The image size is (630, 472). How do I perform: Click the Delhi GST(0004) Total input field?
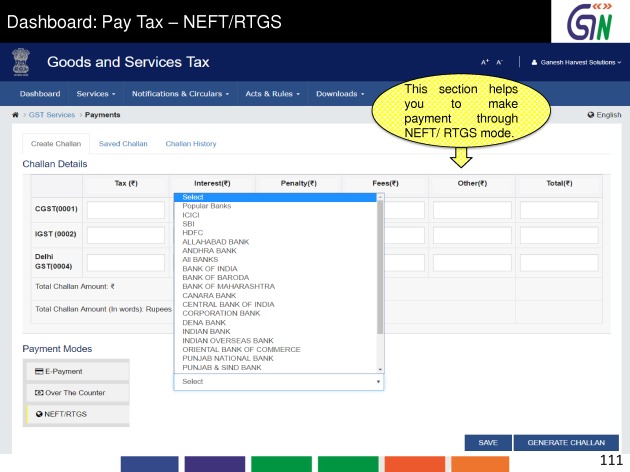pos(559,263)
